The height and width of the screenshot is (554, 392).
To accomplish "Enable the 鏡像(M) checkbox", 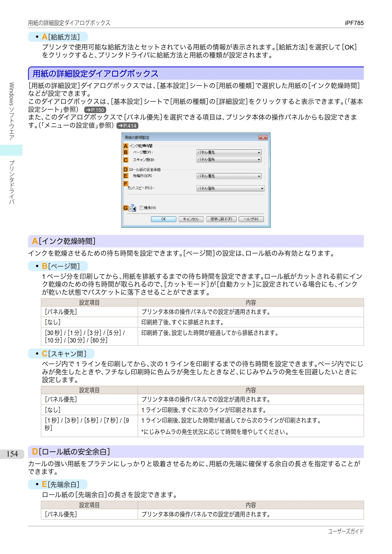I will coord(141,208).
